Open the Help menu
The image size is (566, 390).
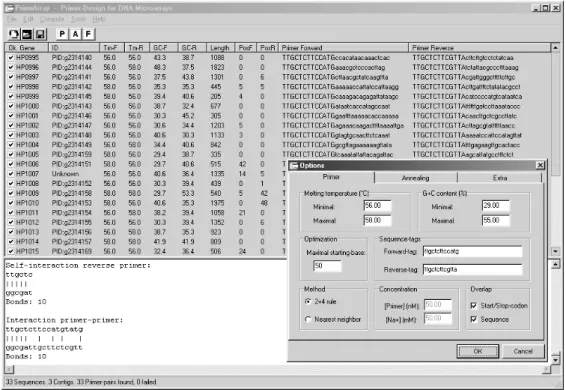point(99,19)
